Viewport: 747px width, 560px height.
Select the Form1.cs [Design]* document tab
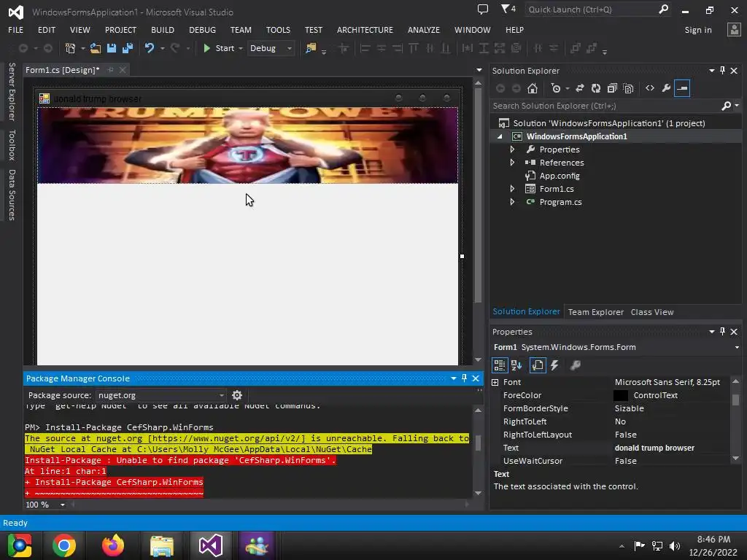click(x=63, y=70)
